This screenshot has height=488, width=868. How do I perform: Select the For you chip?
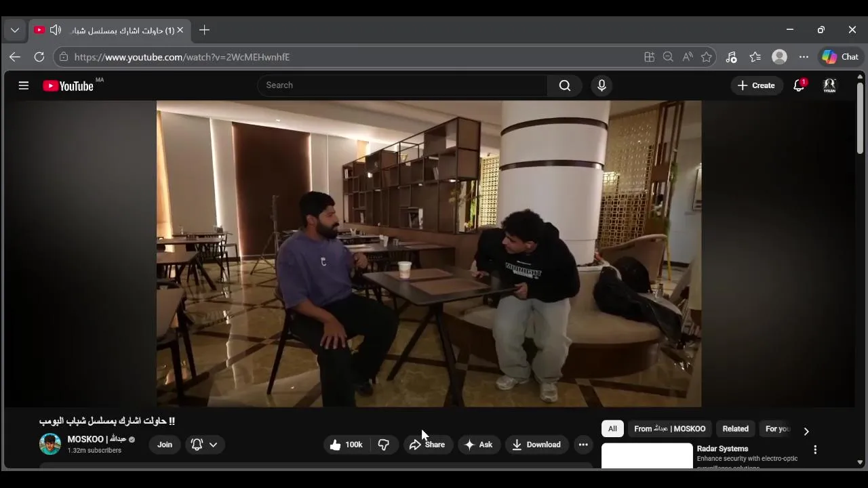click(778, 429)
